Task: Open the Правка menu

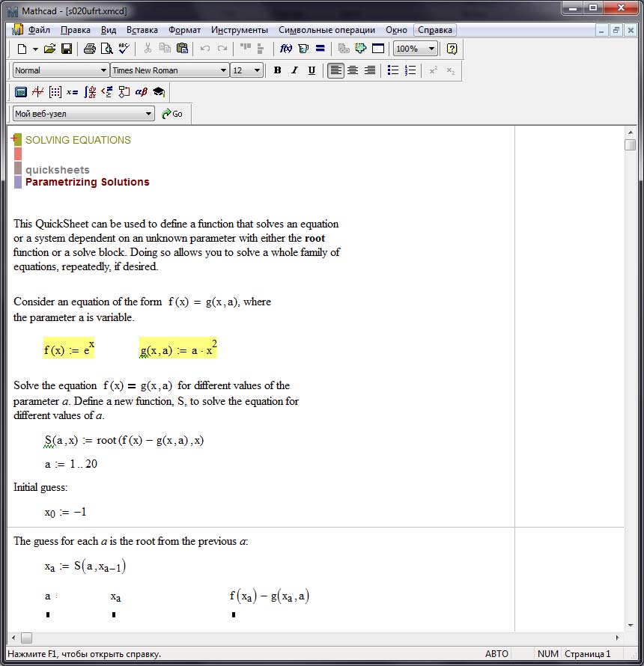Action: 75,30
